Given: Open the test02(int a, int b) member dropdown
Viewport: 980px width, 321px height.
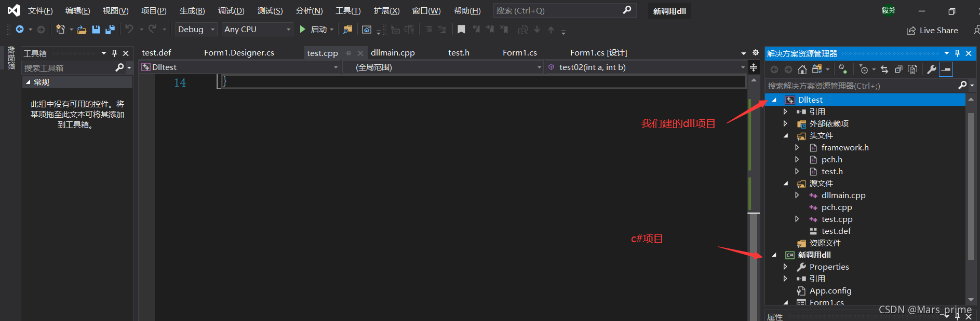Looking at the screenshot, I should click(646, 67).
